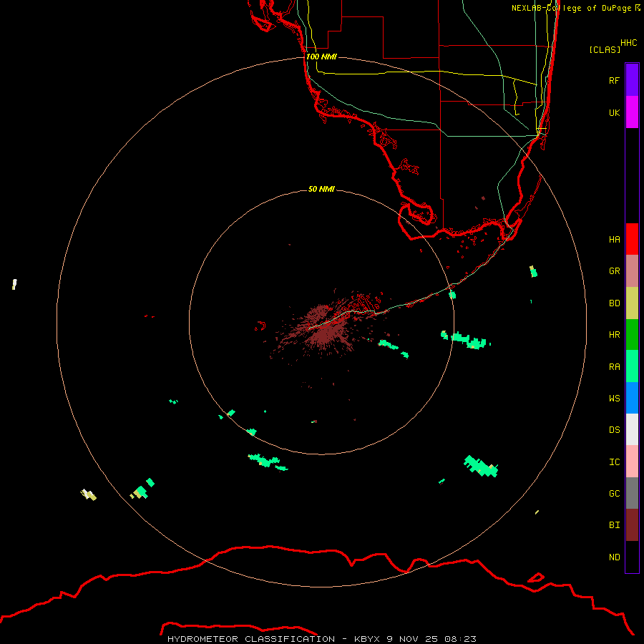This screenshot has height=644, width=644.
Task: Click the NEXLAB-College of DuPage credit text
Action: pyautogui.click(x=575, y=8)
